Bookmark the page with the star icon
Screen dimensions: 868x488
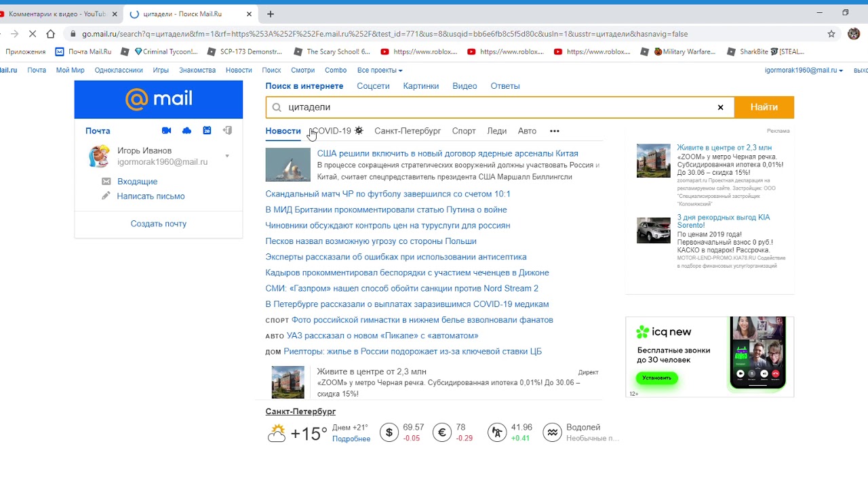tap(831, 34)
